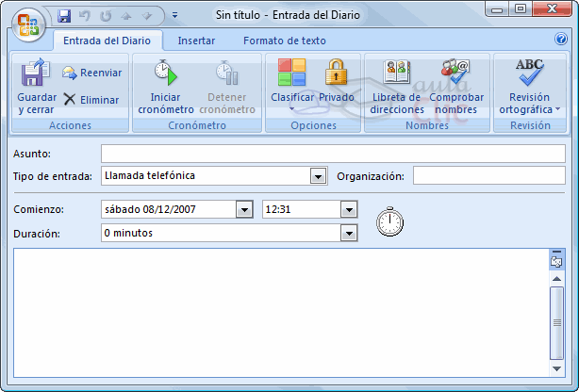
Task: Expand the Duración dropdown list
Action: coord(350,233)
